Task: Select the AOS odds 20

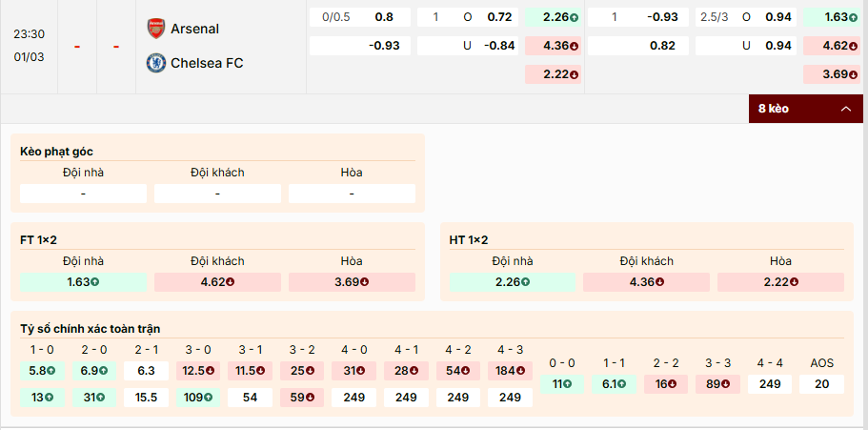Action: tap(821, 384)
